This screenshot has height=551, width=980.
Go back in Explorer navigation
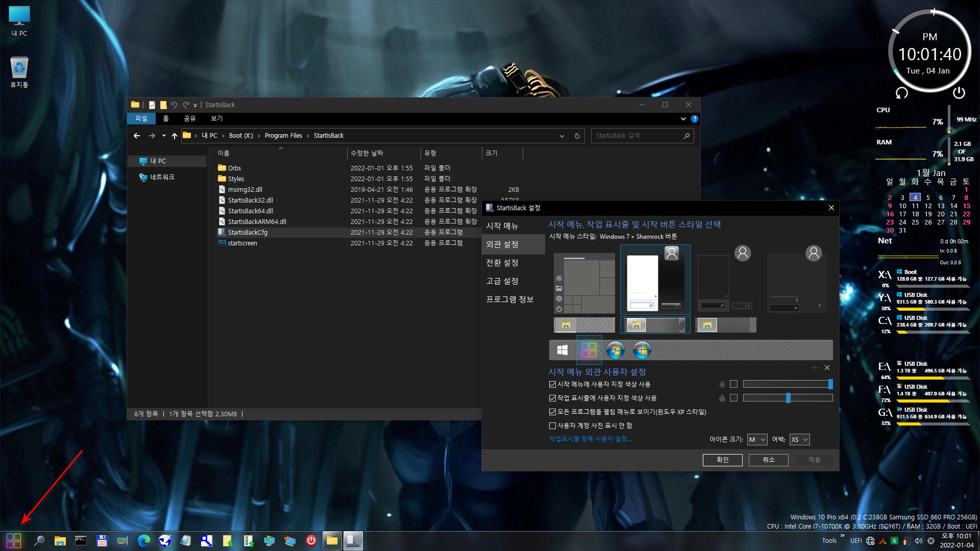pyautogui.click(x=136, y=136)
